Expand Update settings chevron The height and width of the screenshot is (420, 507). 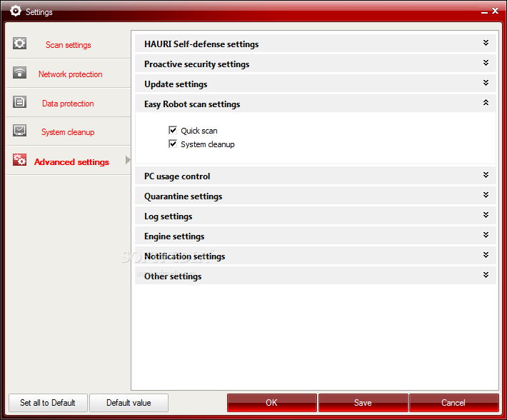(x=486, y=83)
